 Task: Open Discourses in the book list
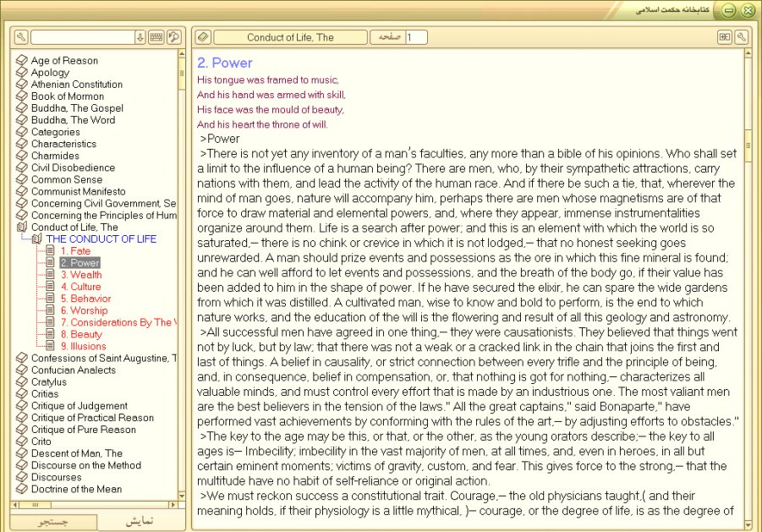pos(57,477)
